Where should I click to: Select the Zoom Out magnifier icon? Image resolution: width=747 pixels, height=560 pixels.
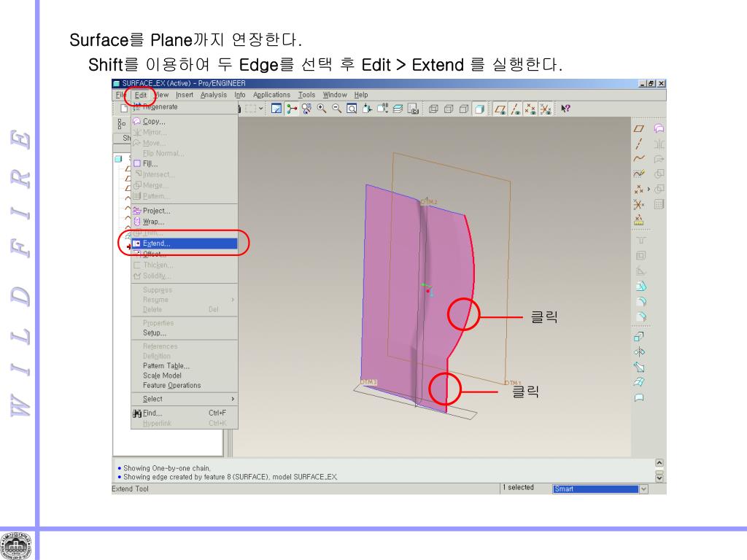(x=337, y=109)
